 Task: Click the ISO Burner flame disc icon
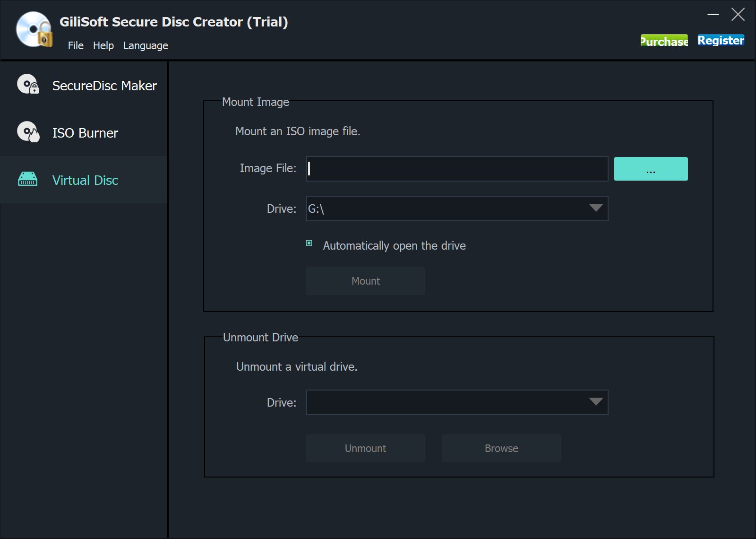click(x=28, y=132)
